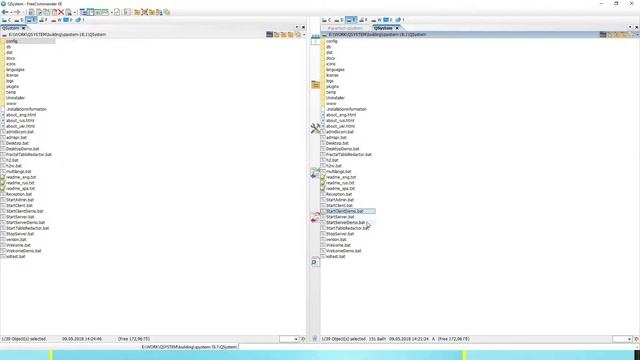This screenshot has width=640, height=360.
Task: Select Welcome.bat in the right panel
Action: pyautogui.click(x=338, y=245)
